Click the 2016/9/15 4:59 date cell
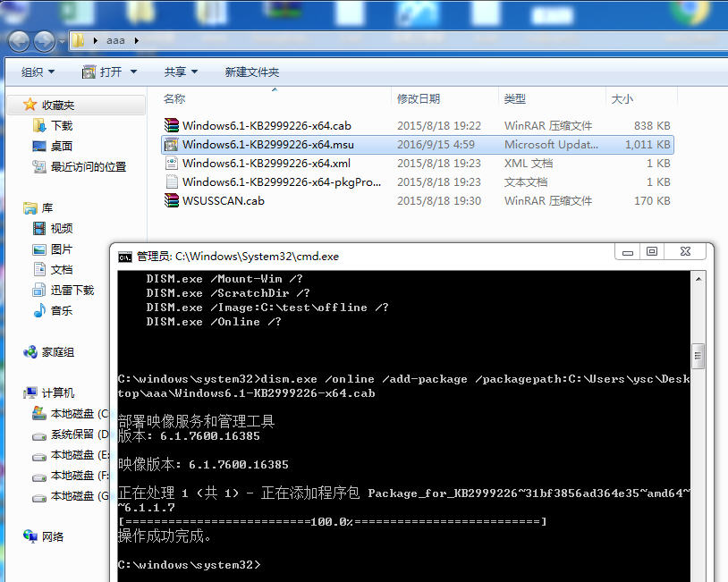The width and height of the screenshot is (728, 582). click(436, 144)
